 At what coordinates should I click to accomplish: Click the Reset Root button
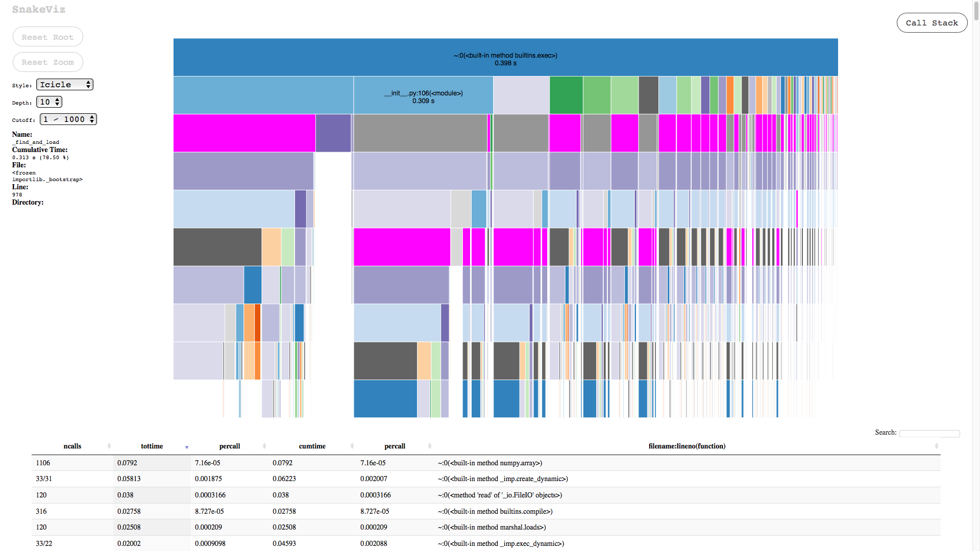pyautogui.click(x=47, y=36)
